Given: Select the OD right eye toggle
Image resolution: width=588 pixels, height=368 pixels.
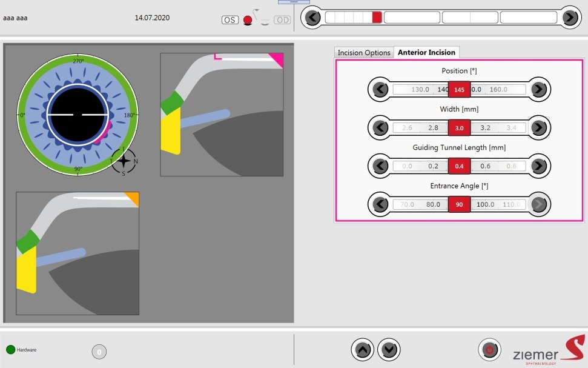Looking at the screenshot, I should pos(282,20).
